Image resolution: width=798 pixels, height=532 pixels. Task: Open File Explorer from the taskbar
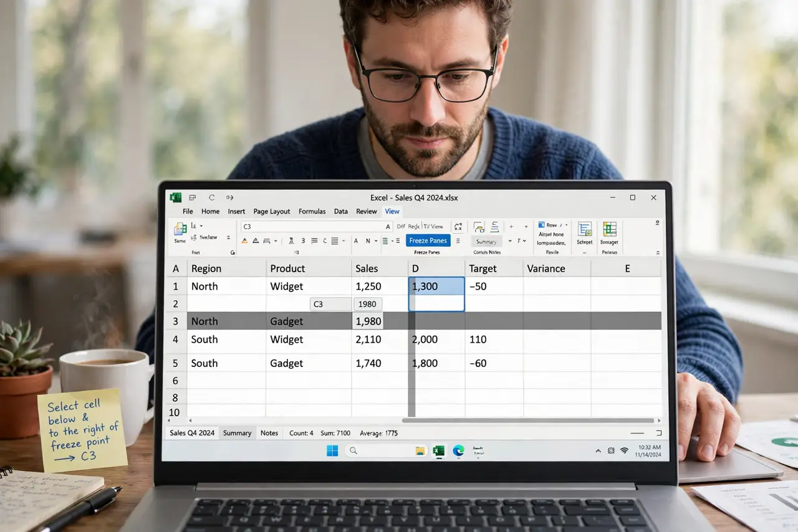pyautogui.click(x=420, y=451)
